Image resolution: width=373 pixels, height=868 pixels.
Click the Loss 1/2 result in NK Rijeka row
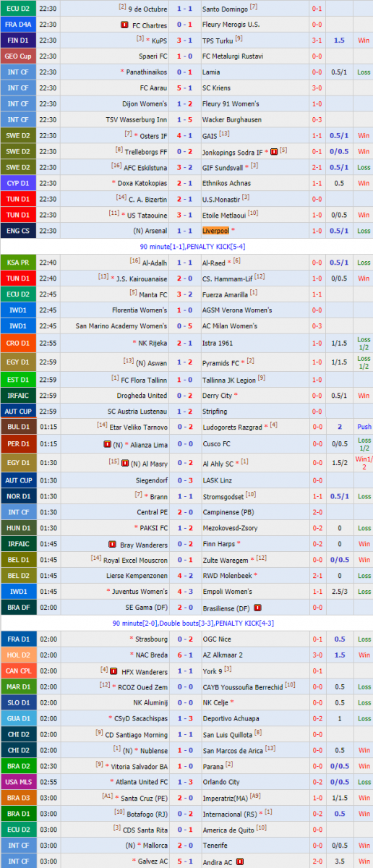tap(364, 343)
